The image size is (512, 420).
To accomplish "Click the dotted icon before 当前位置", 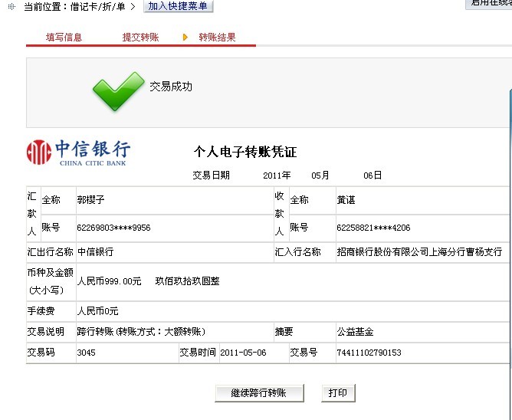I will tap(11, 6).
